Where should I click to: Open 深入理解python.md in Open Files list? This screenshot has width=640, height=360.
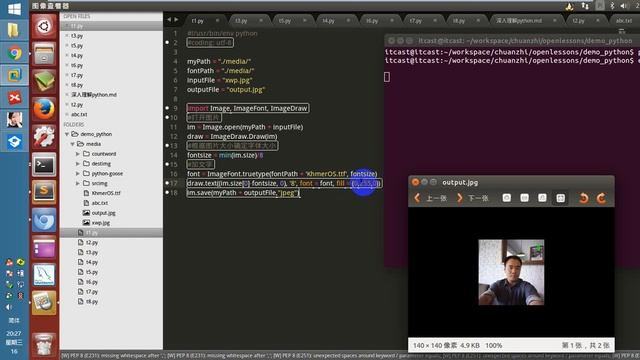94,95
